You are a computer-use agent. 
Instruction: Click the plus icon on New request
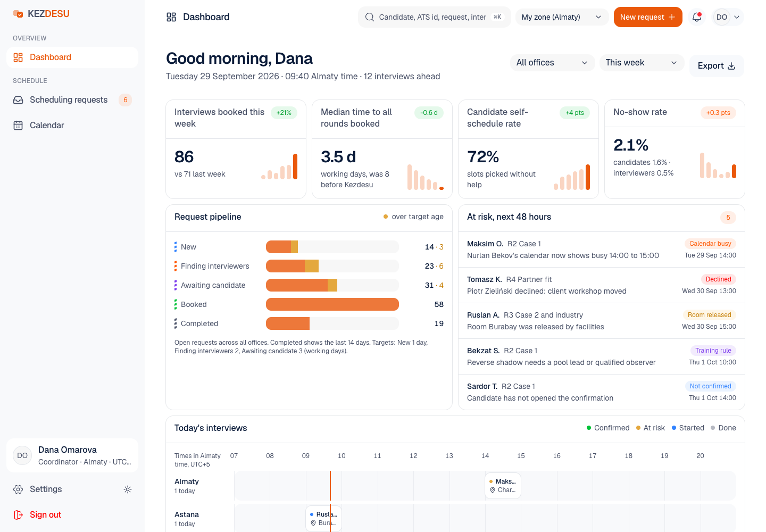coord(672,17)
